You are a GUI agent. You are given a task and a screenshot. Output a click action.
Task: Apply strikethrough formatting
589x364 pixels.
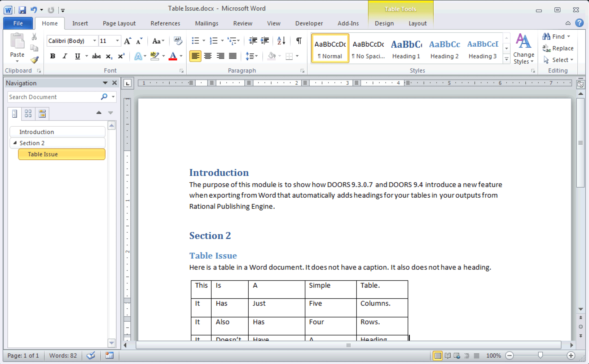coord(96,56)
